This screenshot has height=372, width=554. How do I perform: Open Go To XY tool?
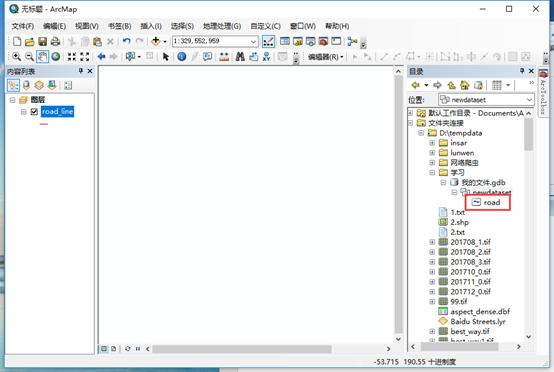(x=266, y=57)
